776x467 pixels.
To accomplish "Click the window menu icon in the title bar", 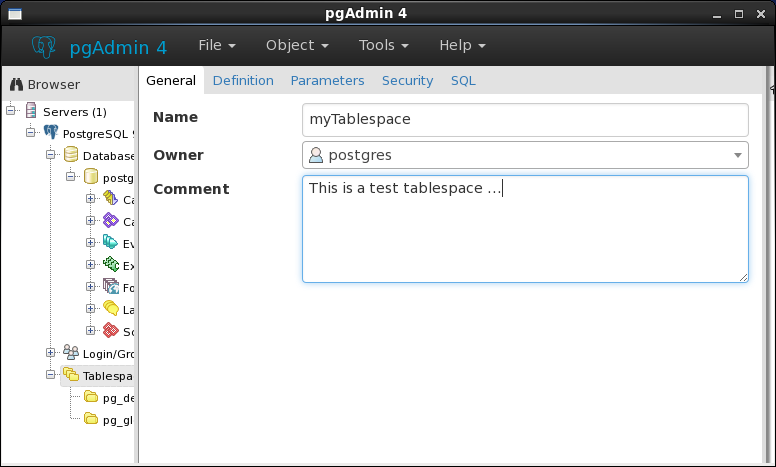I will click(15, 13).
